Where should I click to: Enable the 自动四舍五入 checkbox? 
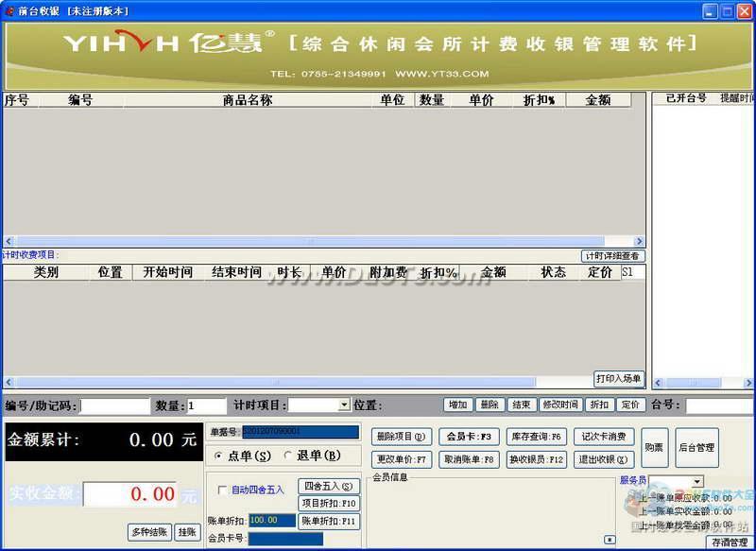click(223, 490)
